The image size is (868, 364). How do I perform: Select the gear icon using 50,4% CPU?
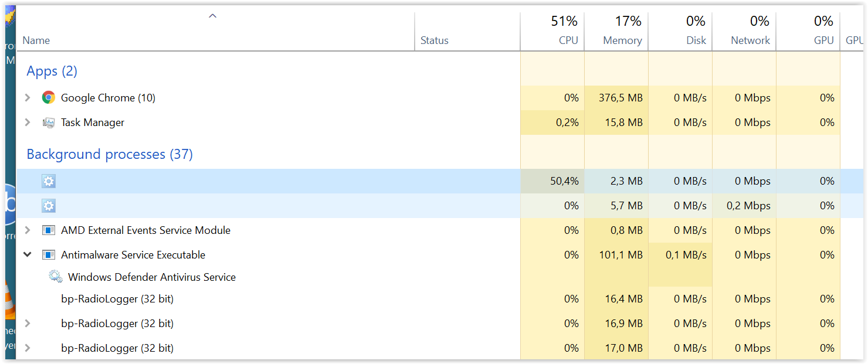point(49,181)
